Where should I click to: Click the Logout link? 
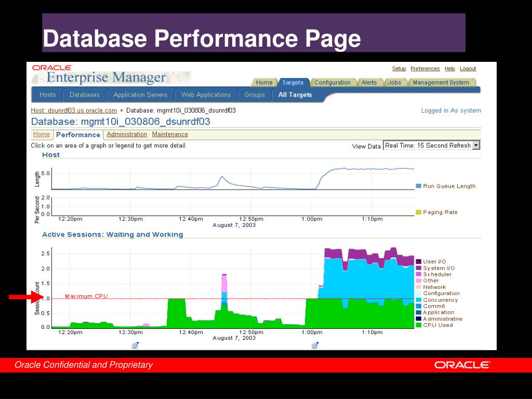[468, 69]
